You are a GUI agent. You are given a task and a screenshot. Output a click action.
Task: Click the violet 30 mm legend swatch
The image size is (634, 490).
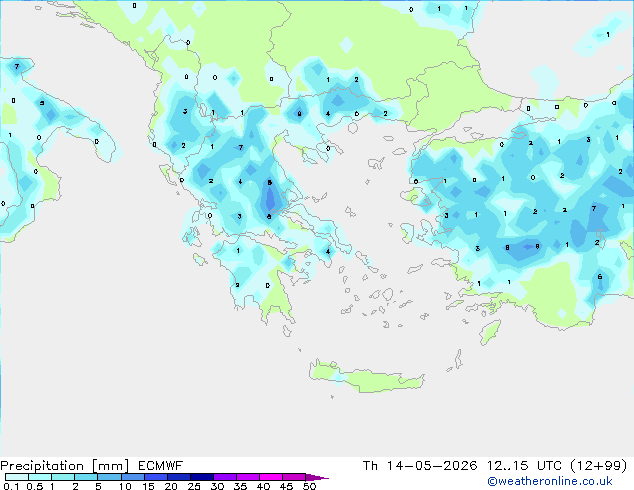tap(225, 477)
